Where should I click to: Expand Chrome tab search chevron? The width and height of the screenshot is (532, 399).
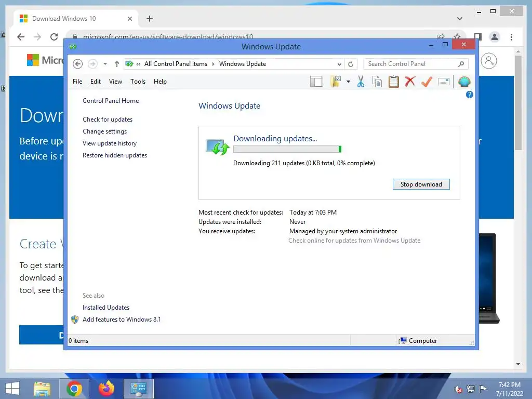(460, 19)
